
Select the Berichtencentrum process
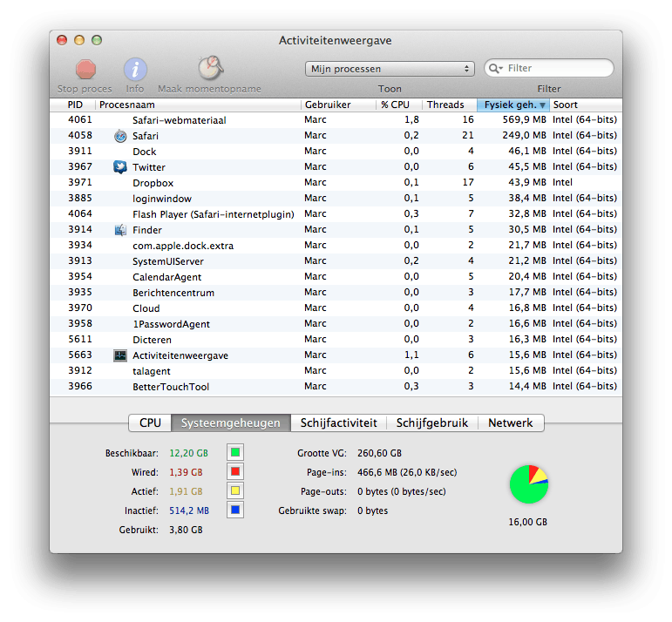tap(336, 293)
